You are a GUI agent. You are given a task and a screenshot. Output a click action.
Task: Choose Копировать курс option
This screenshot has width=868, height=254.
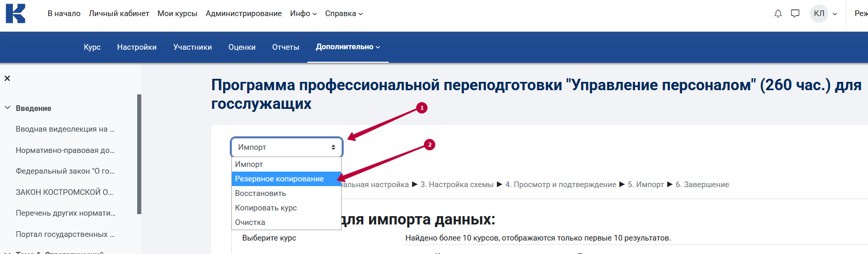pyautogui.click(x=286, y=208)
